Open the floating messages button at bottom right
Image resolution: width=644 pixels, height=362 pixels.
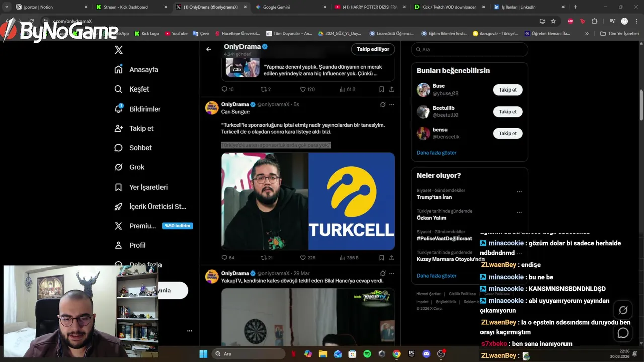click(623, 333)
